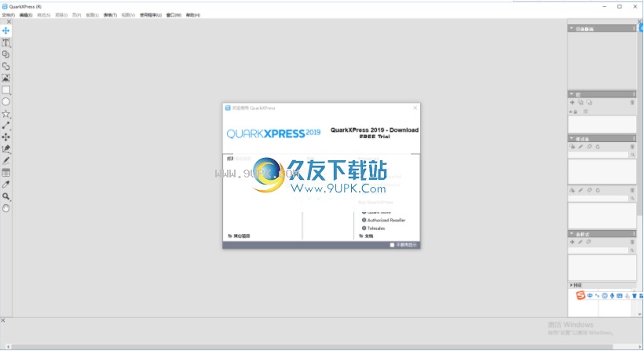The image size is (644, 351).
Task: Toggle layer visibility eye icon
Action: tap(570, 112)
